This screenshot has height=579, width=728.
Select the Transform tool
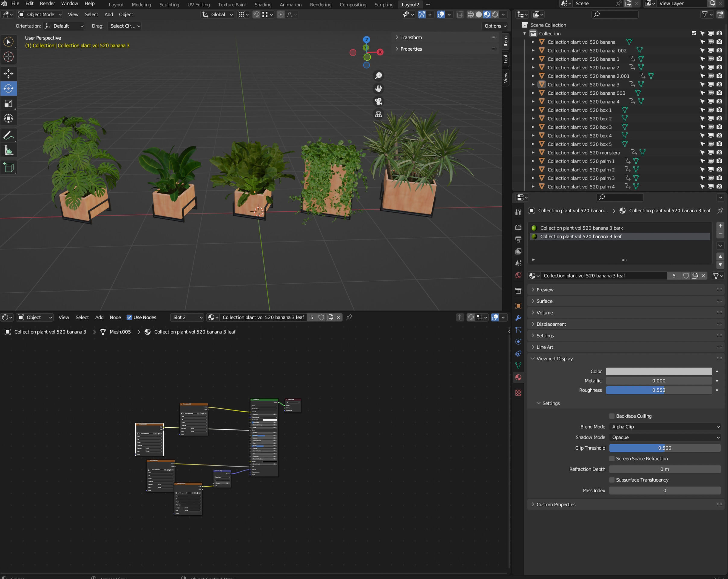point(8,118)
